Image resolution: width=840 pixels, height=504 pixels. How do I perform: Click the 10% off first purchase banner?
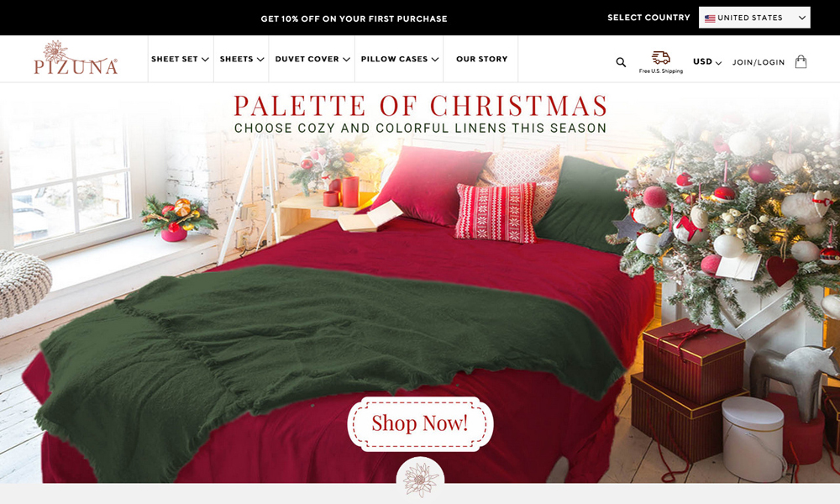354,18
